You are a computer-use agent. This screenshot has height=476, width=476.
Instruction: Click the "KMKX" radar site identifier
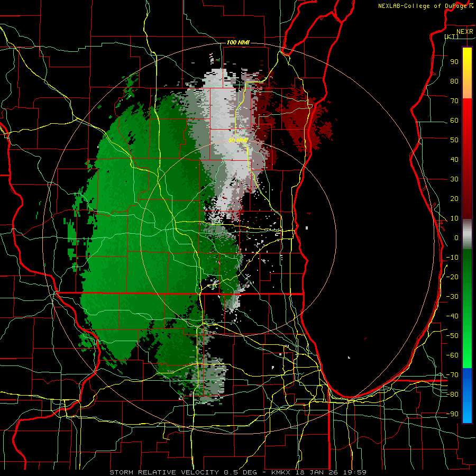pos(281,472)
